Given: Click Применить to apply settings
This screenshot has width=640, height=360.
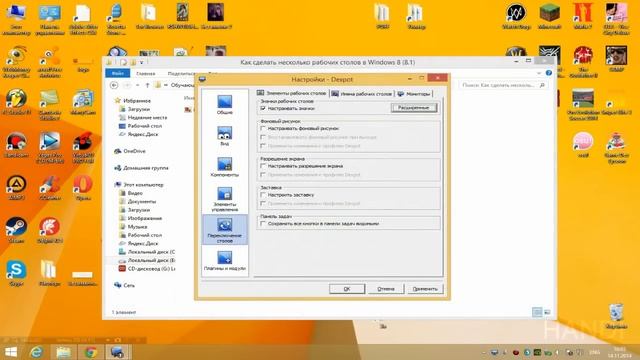Looking at the screenshot, I should 425,289.
